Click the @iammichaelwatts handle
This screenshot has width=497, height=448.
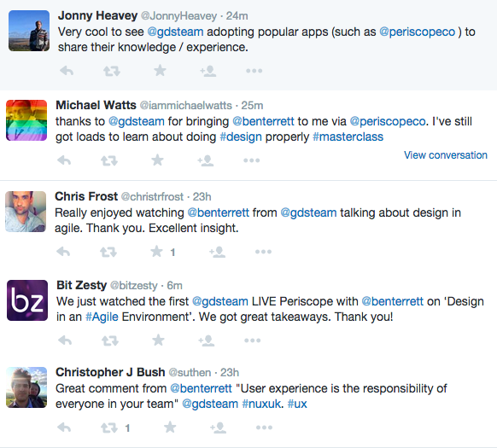tap(186, 106)
